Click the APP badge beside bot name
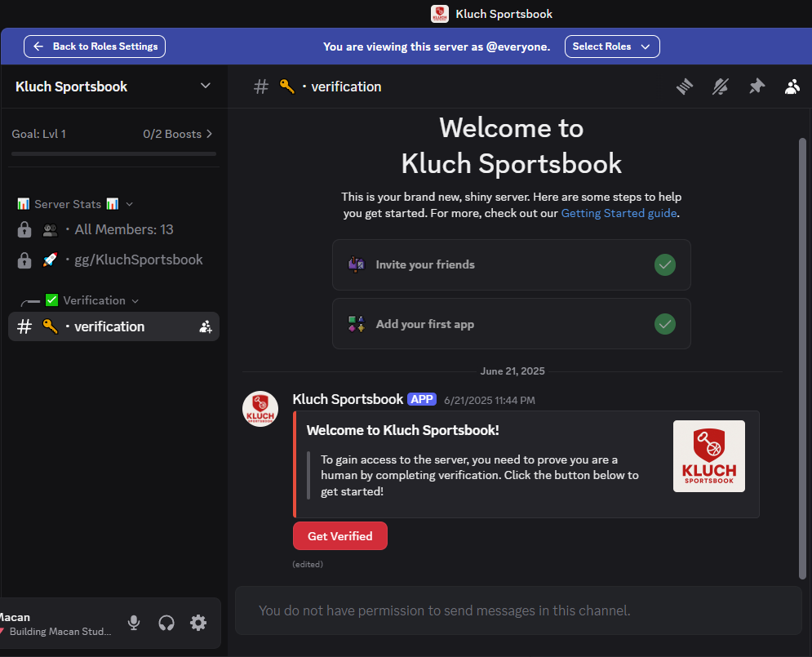812x657 pixels. point(422,399)
